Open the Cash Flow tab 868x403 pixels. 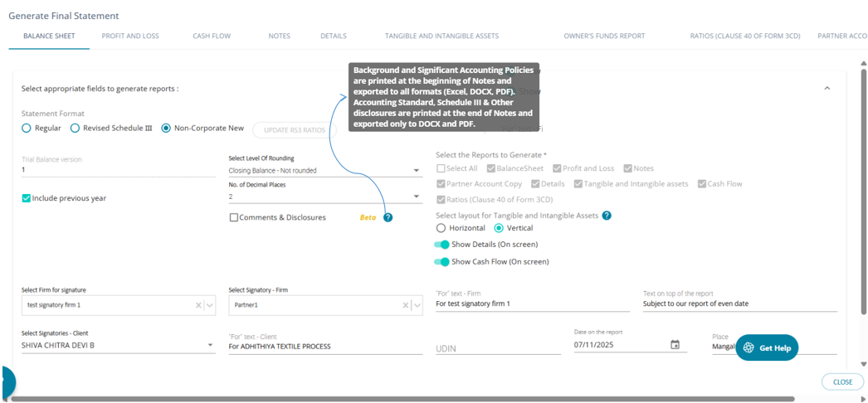[x=212, y=36]
